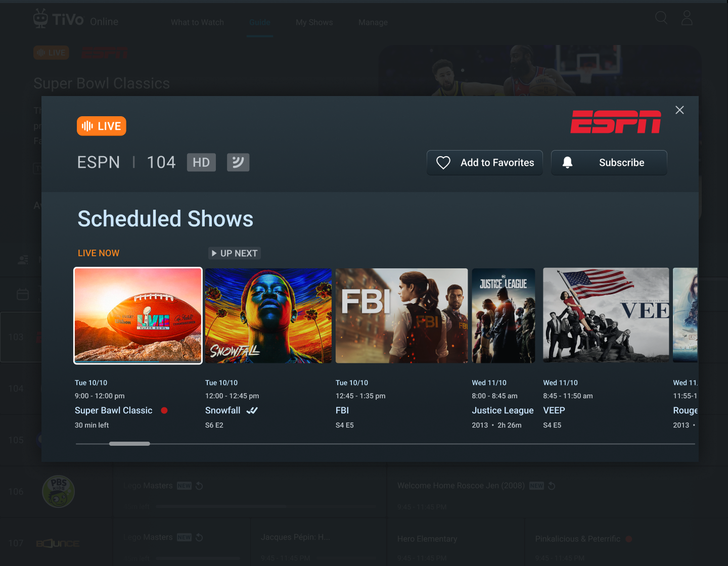Click the calendar icon in the guide
This screenshot has width=728, height=566.
23,294
